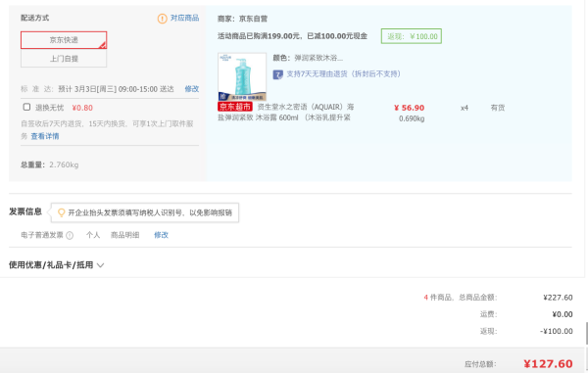
Task: Click the 7-day return badge icon
Action: coord(278,74)
